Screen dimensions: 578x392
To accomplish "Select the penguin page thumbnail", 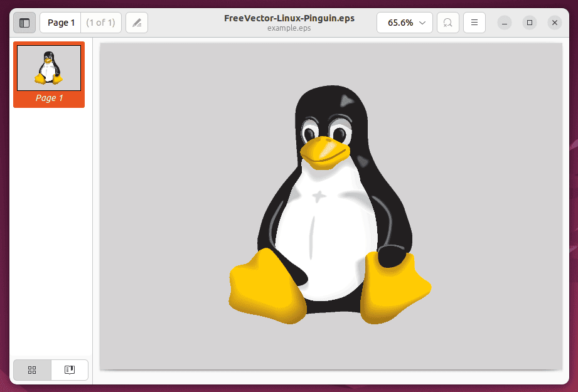I will click(49, 68).
